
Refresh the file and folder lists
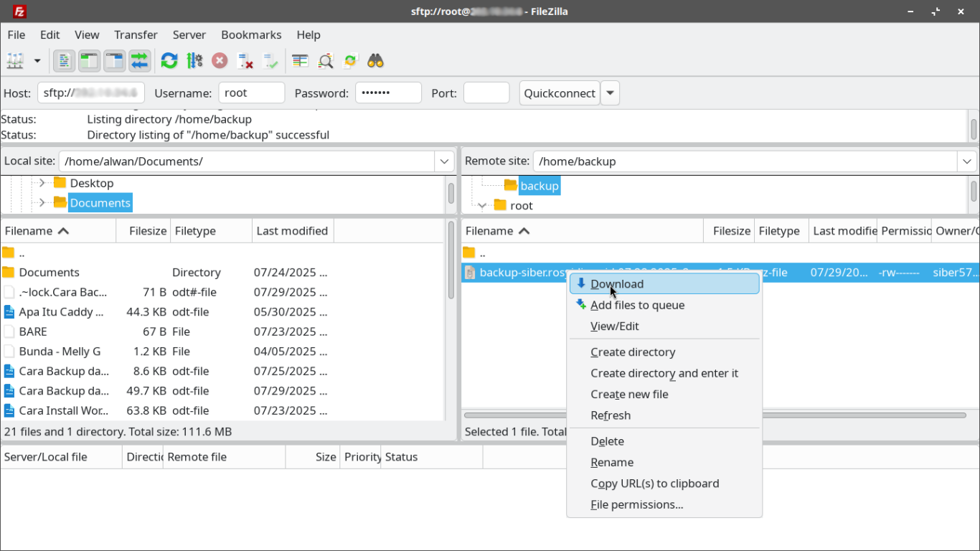click(x=169, y=61)
